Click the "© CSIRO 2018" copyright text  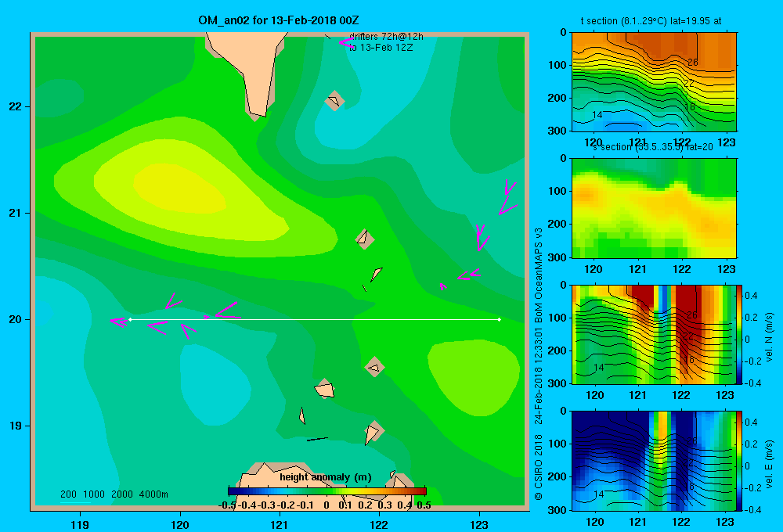tap(539, 467)
